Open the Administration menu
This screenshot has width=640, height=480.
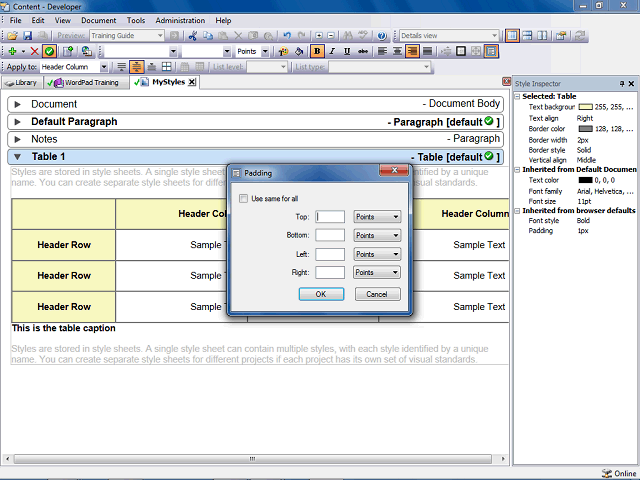(180, 20)
